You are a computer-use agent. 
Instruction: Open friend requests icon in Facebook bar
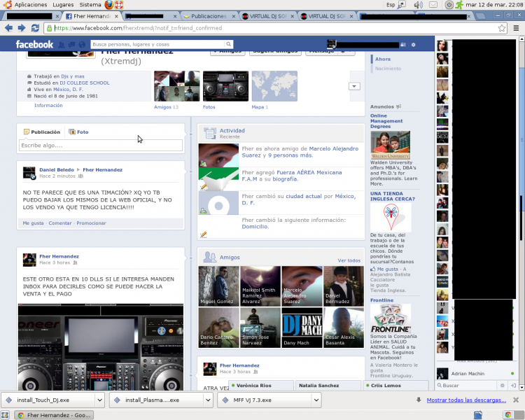(62, 45)
